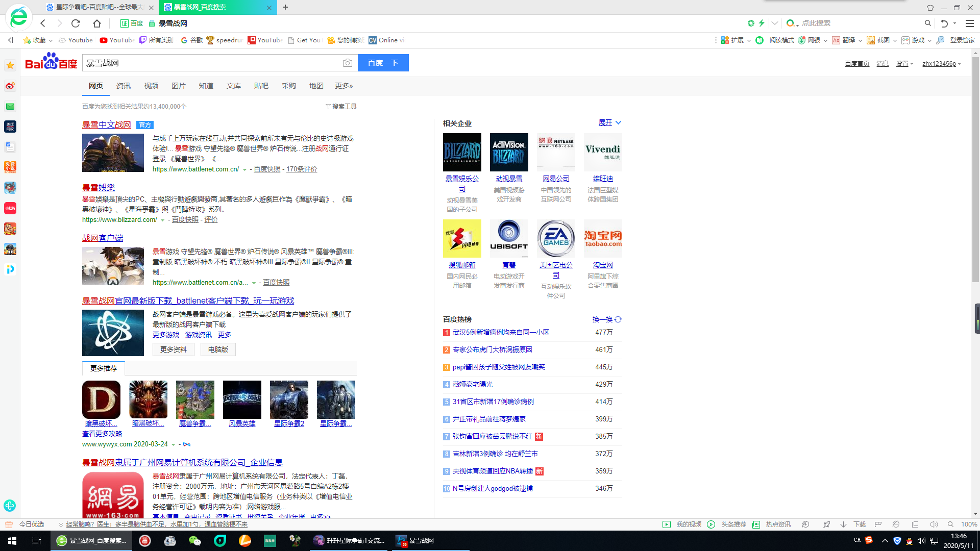Image resolution: width=980 pixels, height=551 pixels.
Task: Click the clock showing 13:46
Action: pos(958,536)
